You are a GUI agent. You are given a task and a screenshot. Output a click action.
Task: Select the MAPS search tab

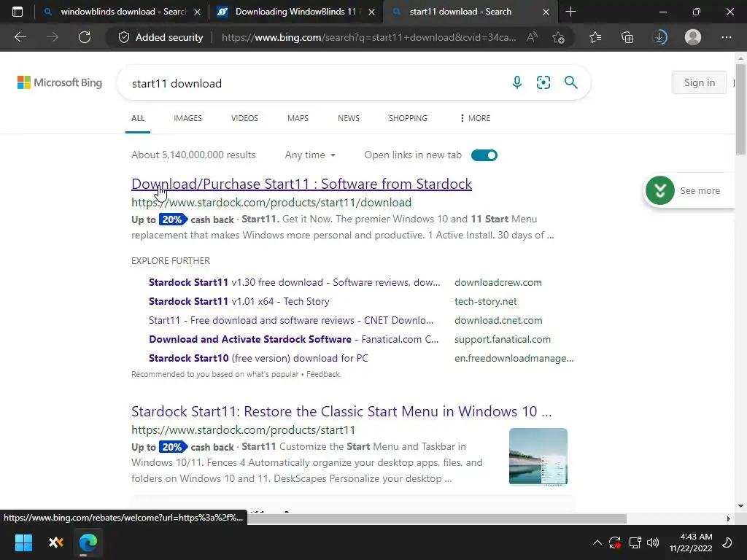coord(298,118)
